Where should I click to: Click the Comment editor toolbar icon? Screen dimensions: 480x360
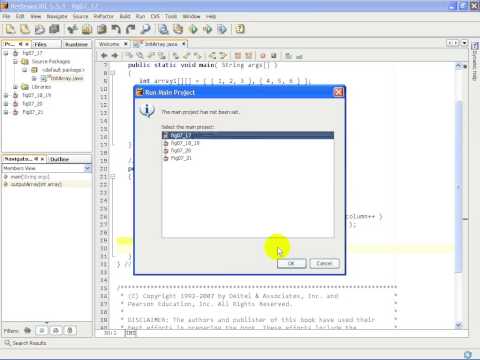[288, 56]
